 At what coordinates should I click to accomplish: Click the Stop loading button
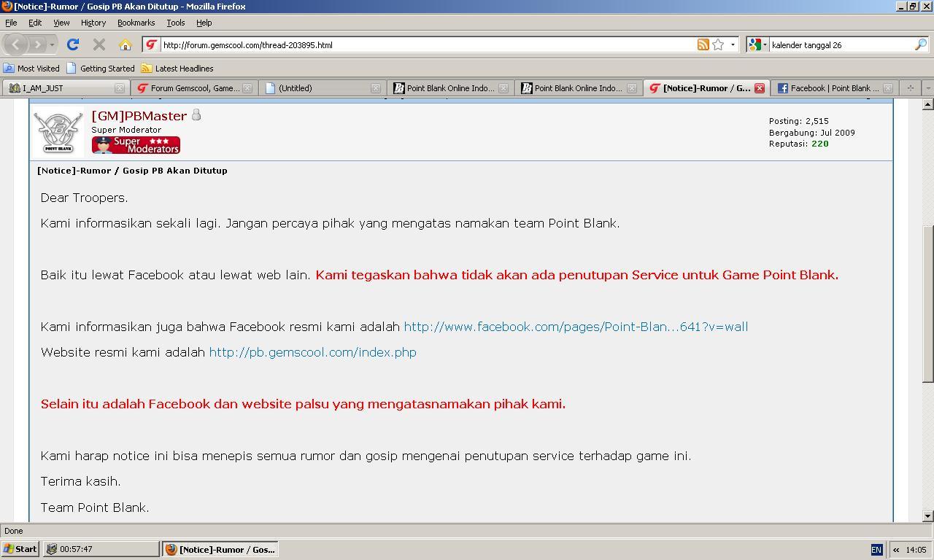point(99,44)
